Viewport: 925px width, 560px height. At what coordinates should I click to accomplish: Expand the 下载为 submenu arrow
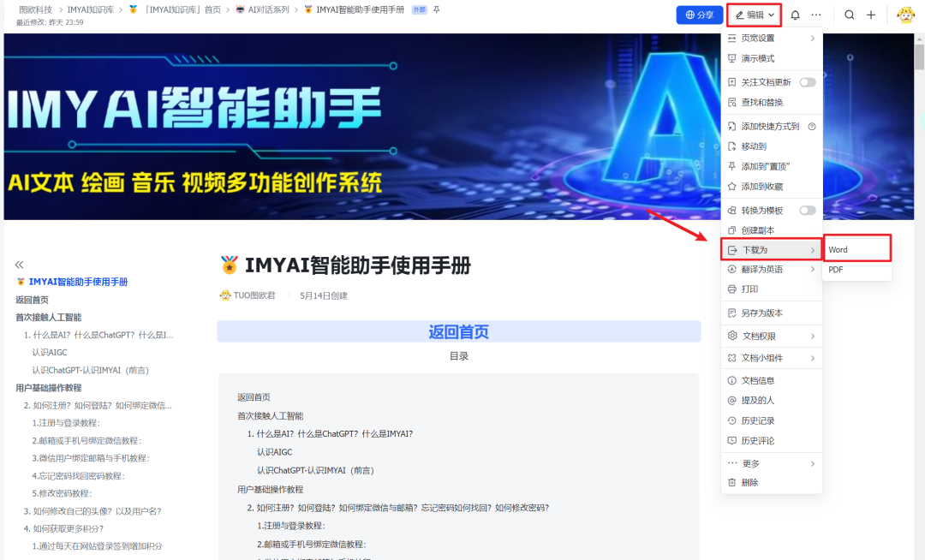coord(812,250)
